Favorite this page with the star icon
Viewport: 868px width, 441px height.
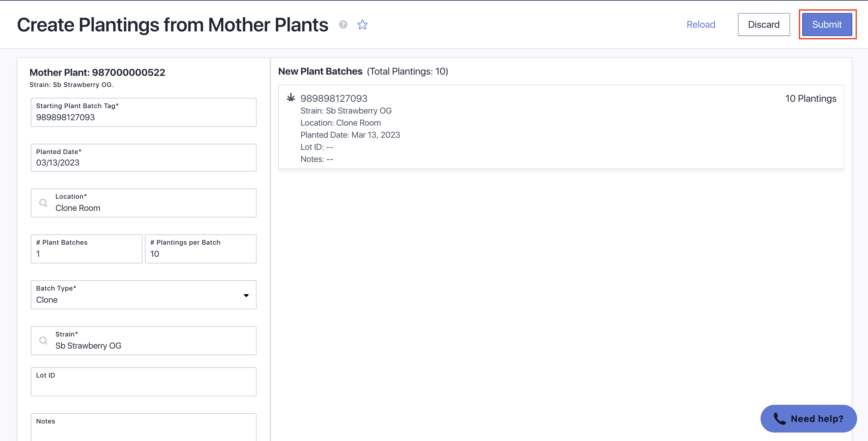[x=362, y=24]
